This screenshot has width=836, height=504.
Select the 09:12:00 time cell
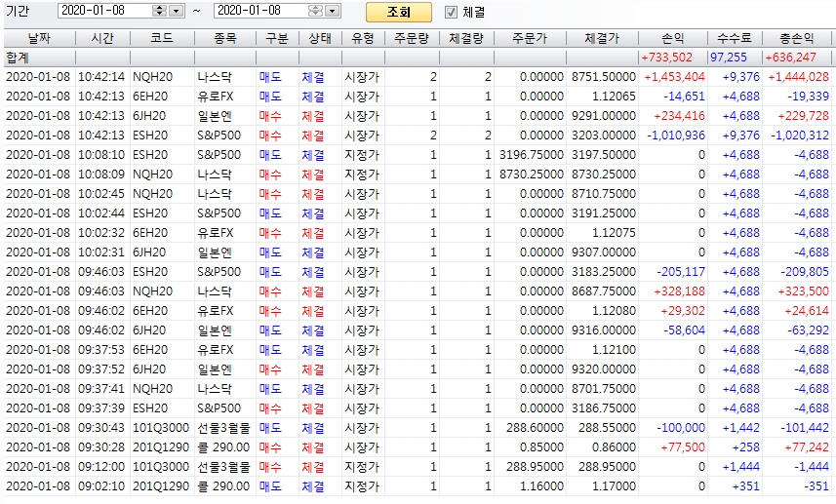101,467
